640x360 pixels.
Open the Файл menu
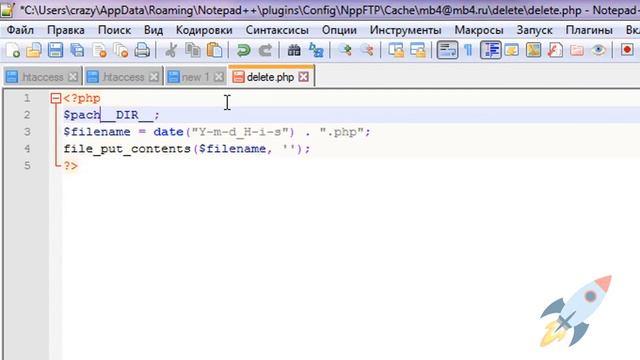pos(20,30)
